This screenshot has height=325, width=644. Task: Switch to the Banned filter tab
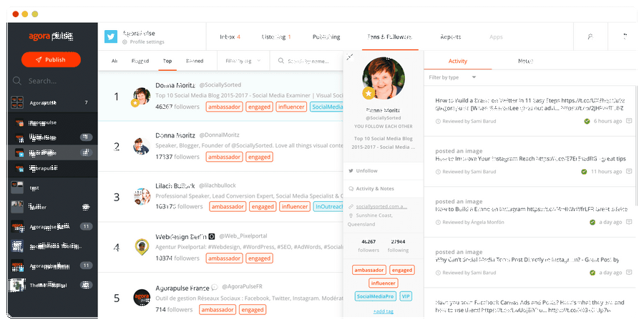[x=194, y=61]
